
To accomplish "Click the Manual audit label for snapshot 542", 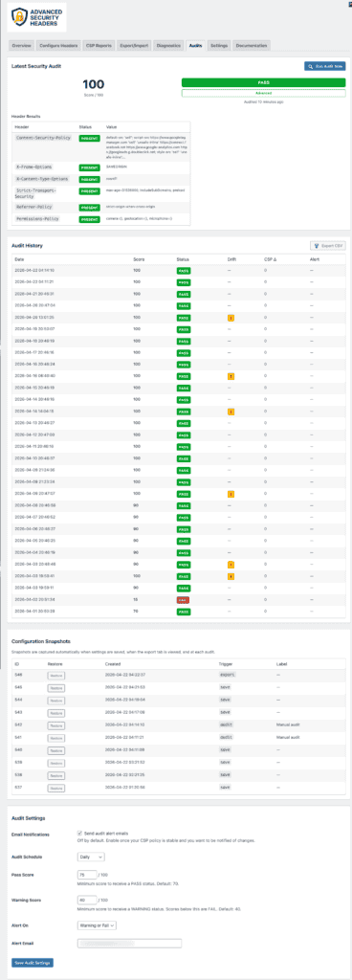I will click(x=287, y=724).
